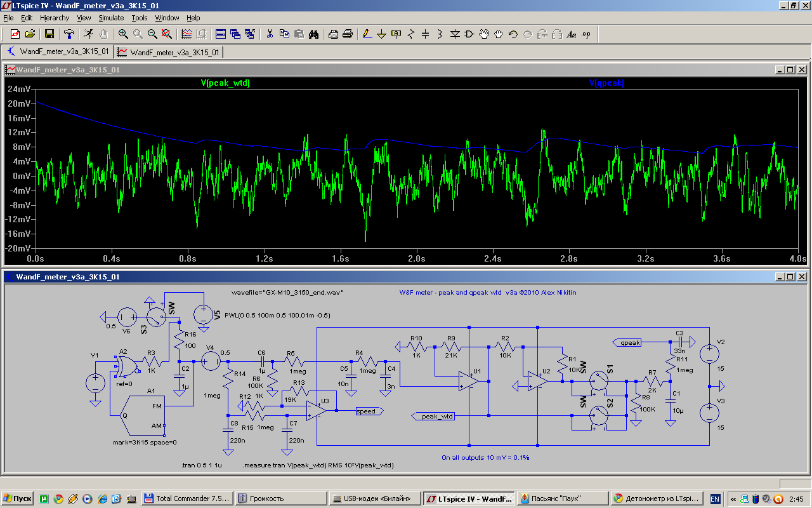This screenshot has height=508, width=812.
Task: Switch to the schematic tab with transistor icon
Action: tap(58, 51)
